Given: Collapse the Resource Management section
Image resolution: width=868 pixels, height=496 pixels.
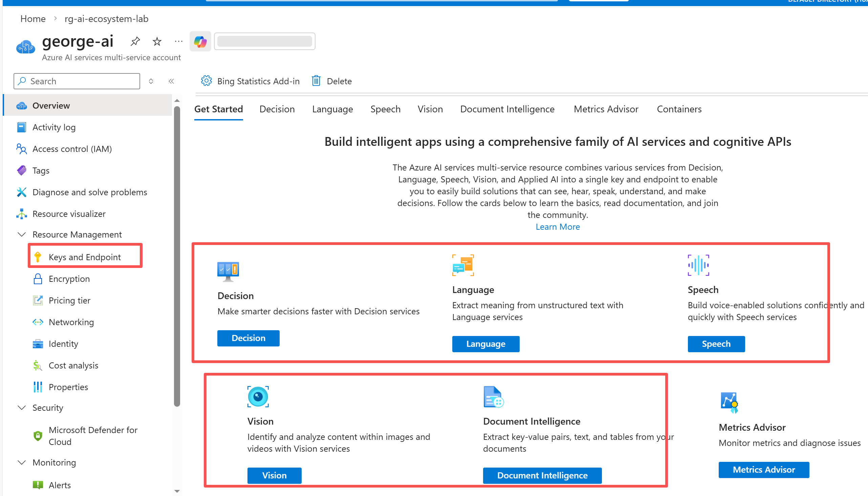Looking at the screenshot, I should [22, 234].
